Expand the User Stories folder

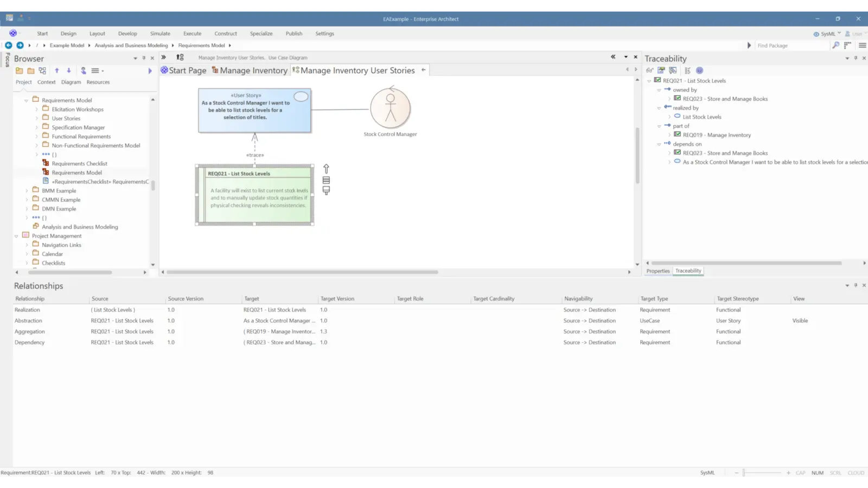[x=36, y=118]
